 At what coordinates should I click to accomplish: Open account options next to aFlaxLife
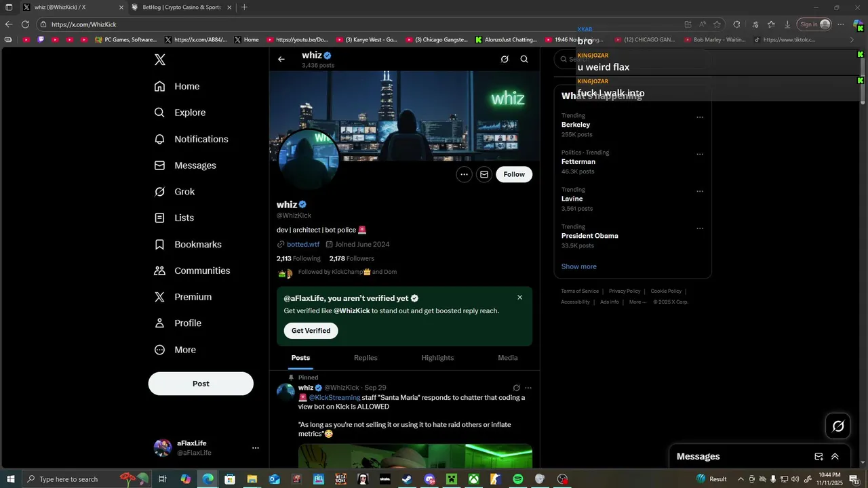(x=256, y=448)
